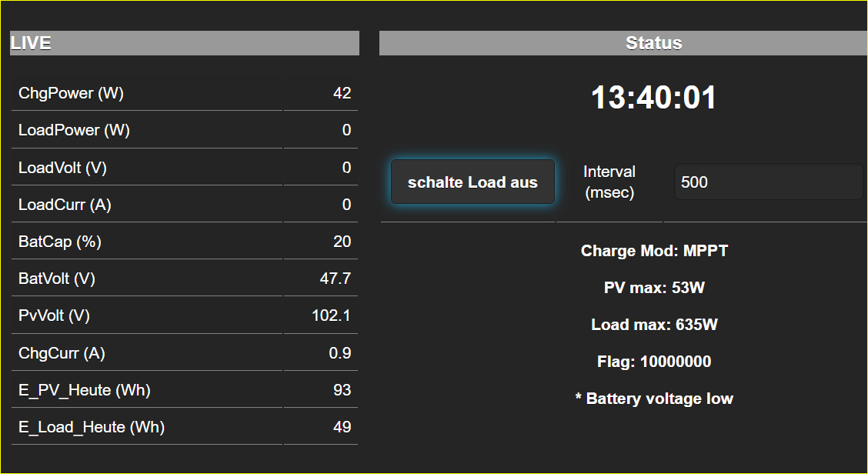Click the "Load max: 635W" status line

click(654, 325)
